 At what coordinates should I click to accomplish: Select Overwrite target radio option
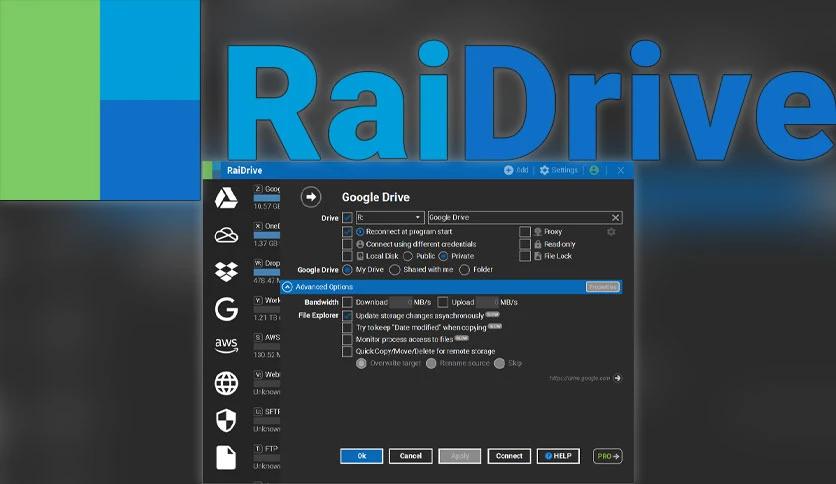tap(361, 364)
